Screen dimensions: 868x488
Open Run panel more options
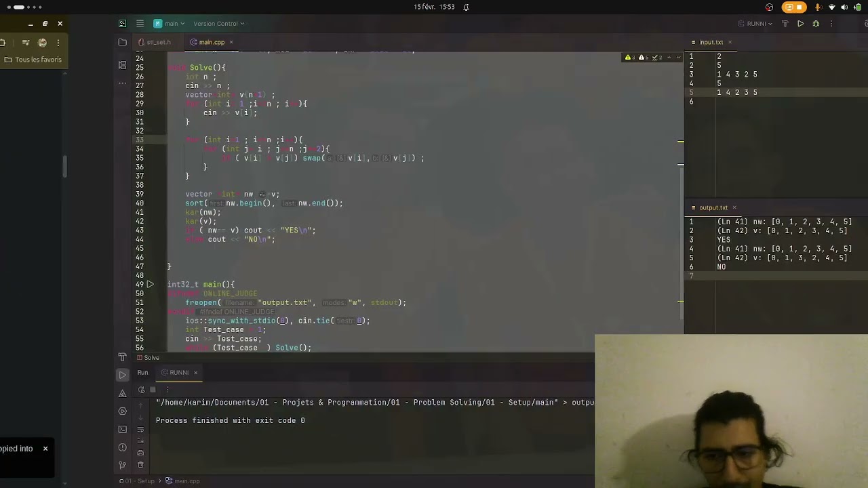(x=167, y=390)
